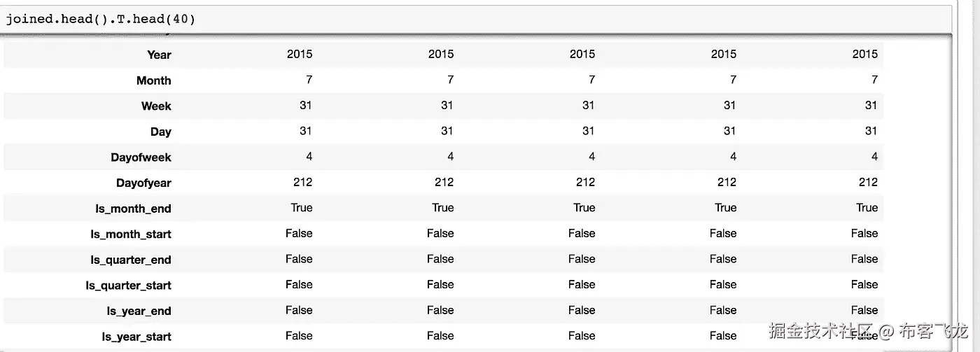Select the Is_month_end row header

pos(133,209)
